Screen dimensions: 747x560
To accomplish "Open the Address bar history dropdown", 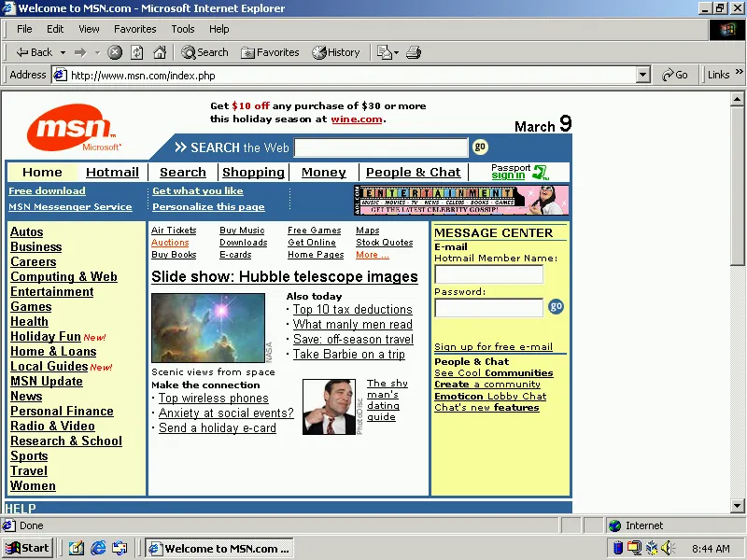I will tap(643, 75).
